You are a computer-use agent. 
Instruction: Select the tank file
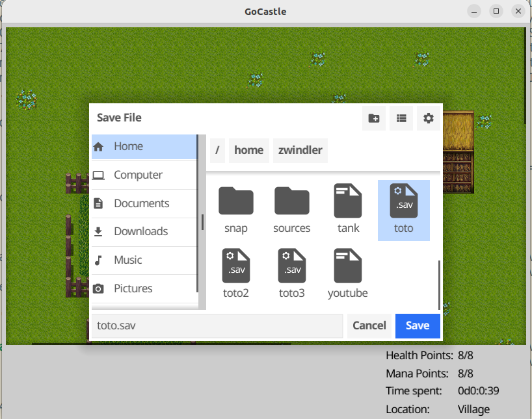348,208
